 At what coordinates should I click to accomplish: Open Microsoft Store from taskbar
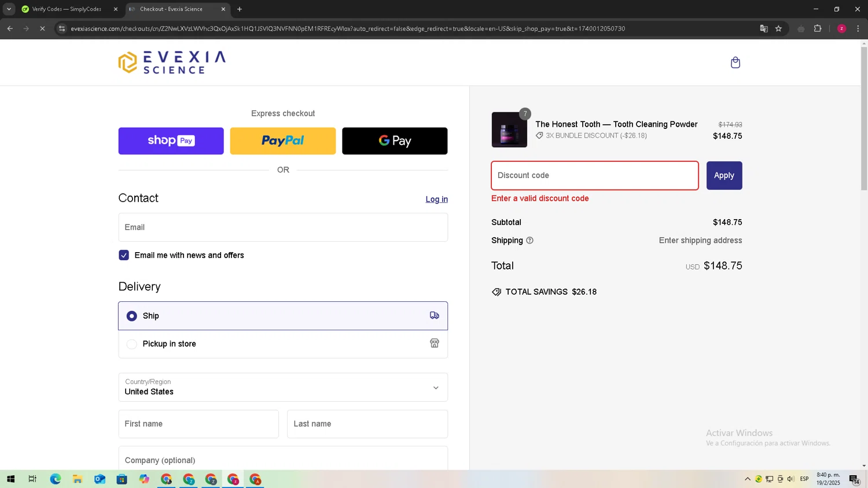coord(122,479)
